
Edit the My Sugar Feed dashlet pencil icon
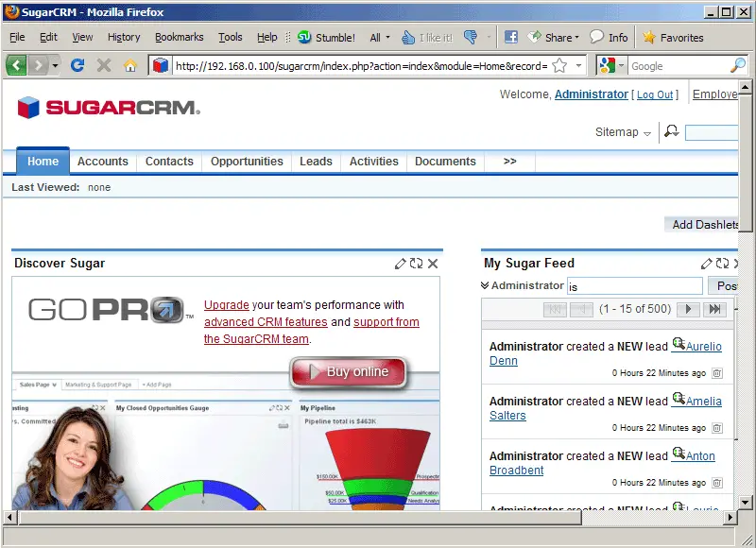tap(706, 264)
